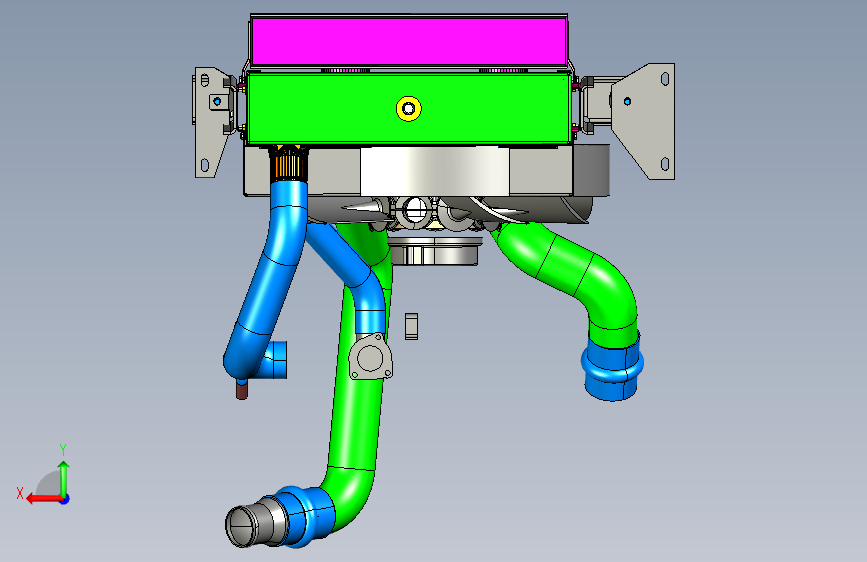Click the triangular gray flange plate
This screenshot has width=867, height=562.
pos(370,357)
